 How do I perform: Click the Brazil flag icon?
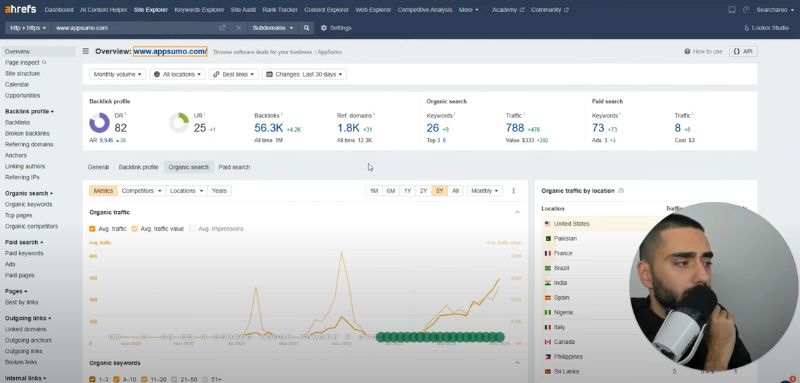pyautogui.click(x=547, y=268)
